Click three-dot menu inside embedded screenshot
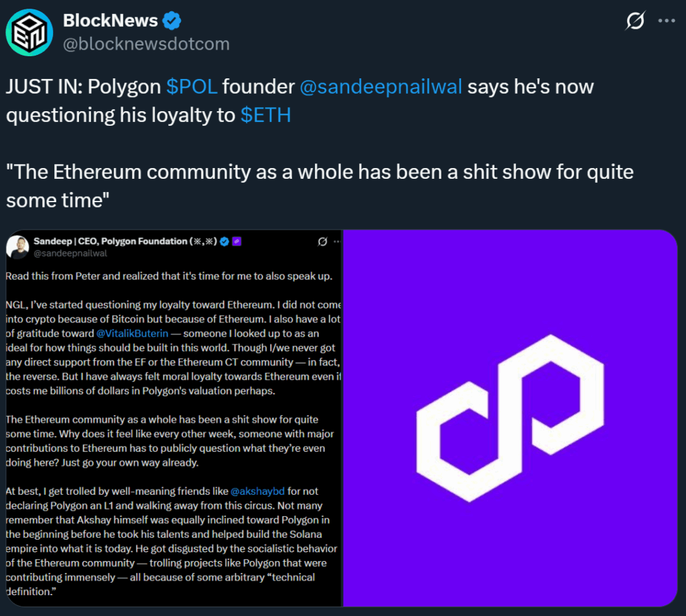686x616 pixels. pos(336,241)
